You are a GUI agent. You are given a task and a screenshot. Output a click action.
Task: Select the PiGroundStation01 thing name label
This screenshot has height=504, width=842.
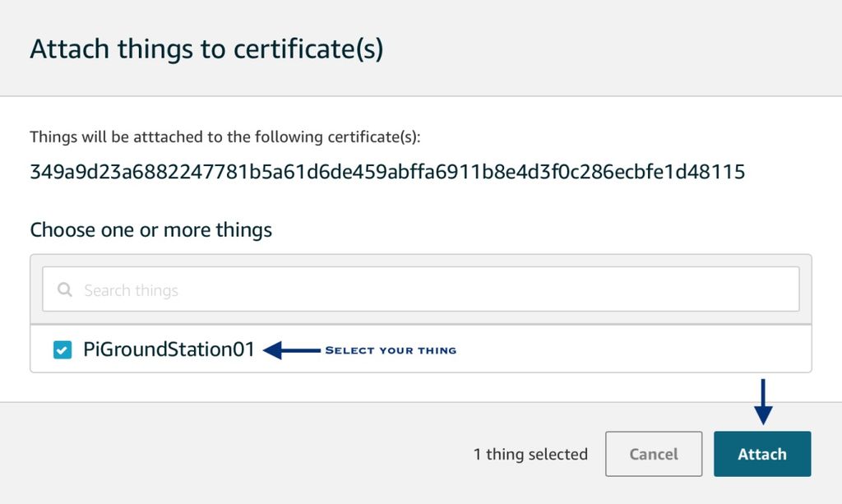click(x=169, y=349)
